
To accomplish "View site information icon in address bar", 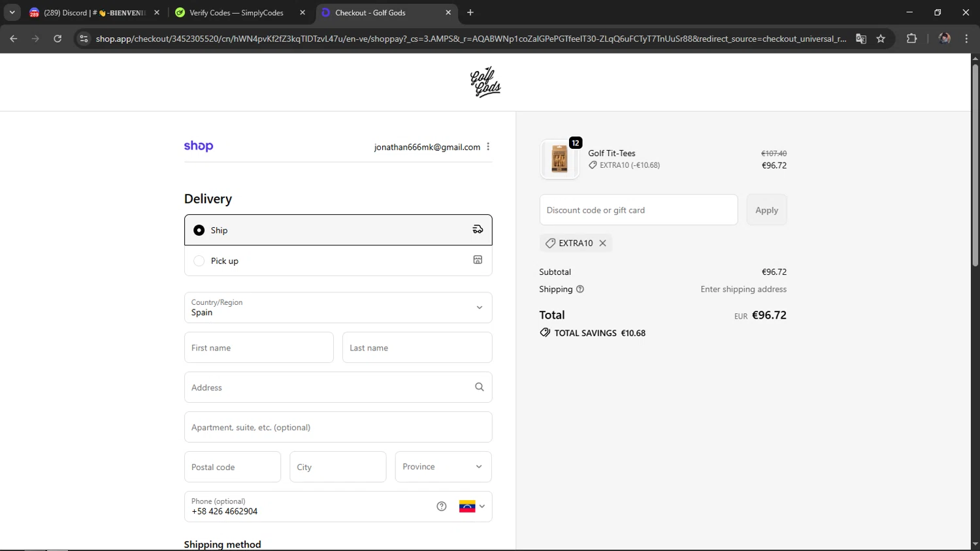I will point(83,39).
